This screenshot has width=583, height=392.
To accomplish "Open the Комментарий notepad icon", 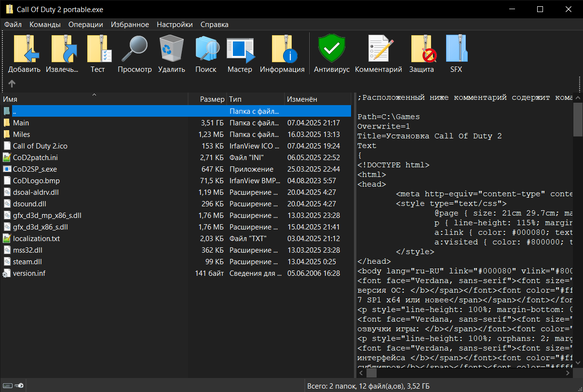I will (381, 49).
